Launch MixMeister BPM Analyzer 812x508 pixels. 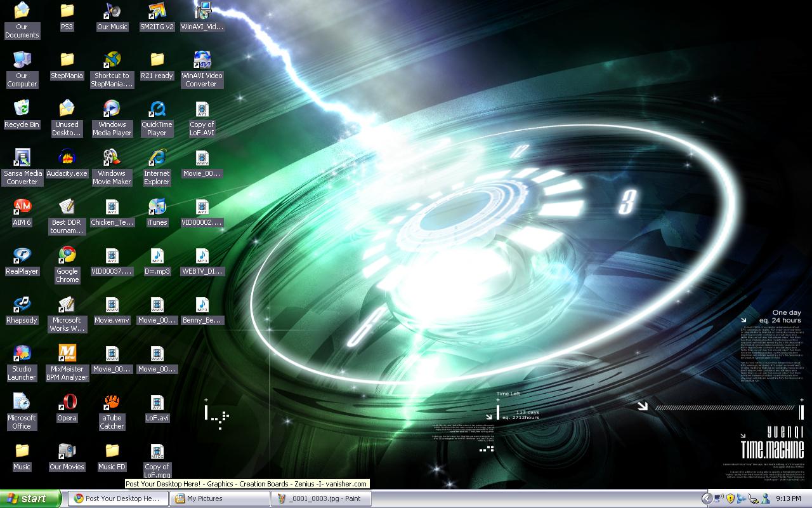(x=67, y=363)
